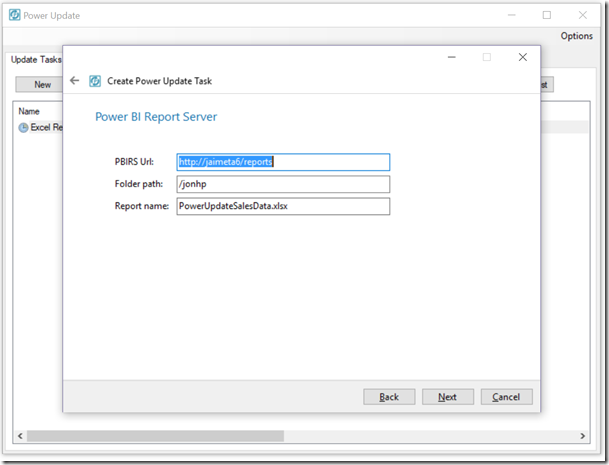609x465 pixels.
Task: Click New button in the Power Update window
Action: click(x=39, y=85)
